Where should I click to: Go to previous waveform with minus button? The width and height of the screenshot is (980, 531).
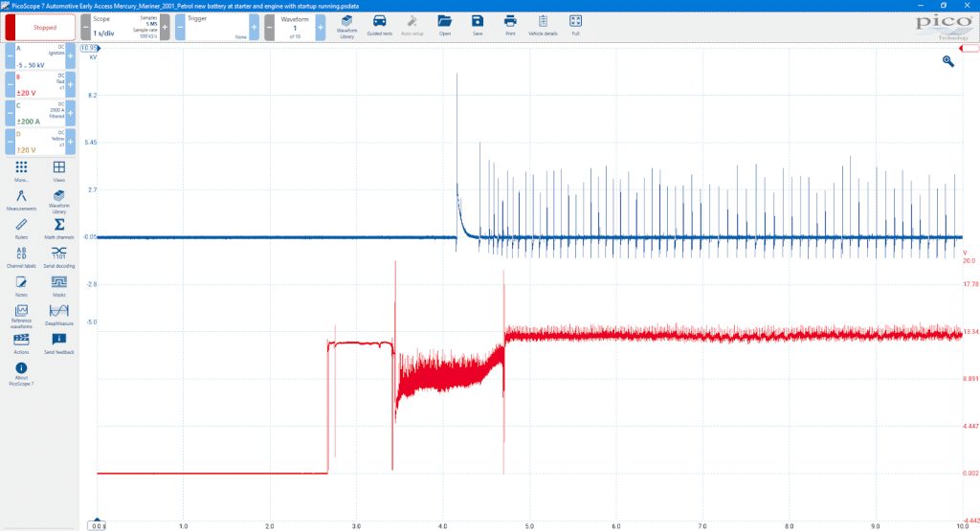(x=269, y=28)
